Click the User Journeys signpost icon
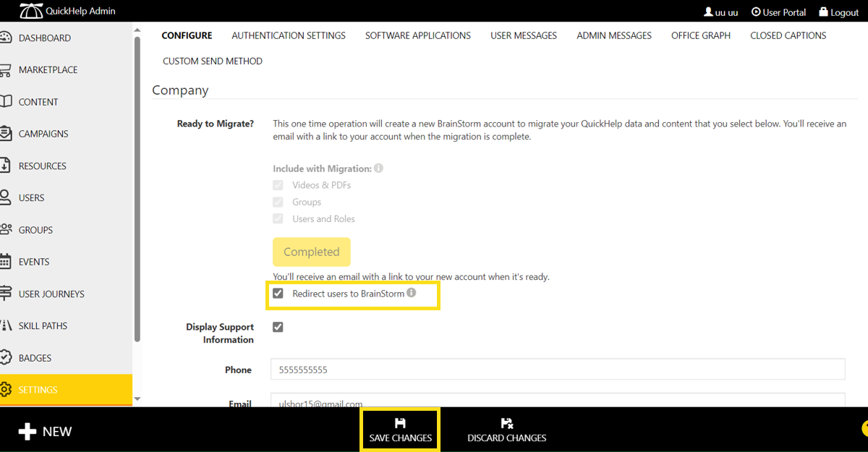The width and height of the screenshot is (868, 452). 5,294
